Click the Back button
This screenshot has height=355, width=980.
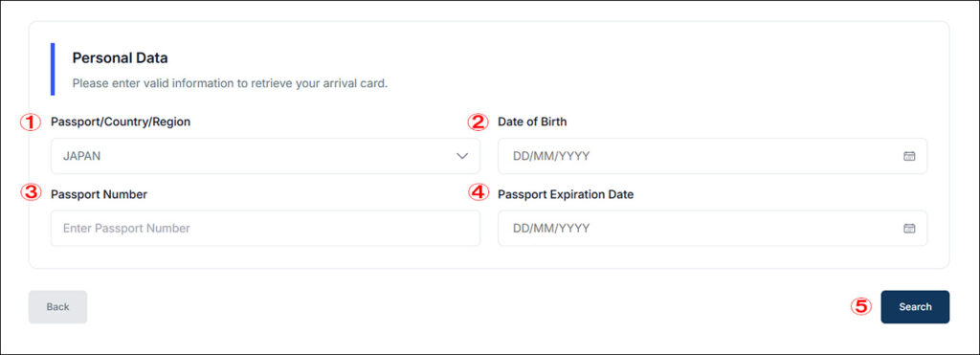click(x=57, y=307)
